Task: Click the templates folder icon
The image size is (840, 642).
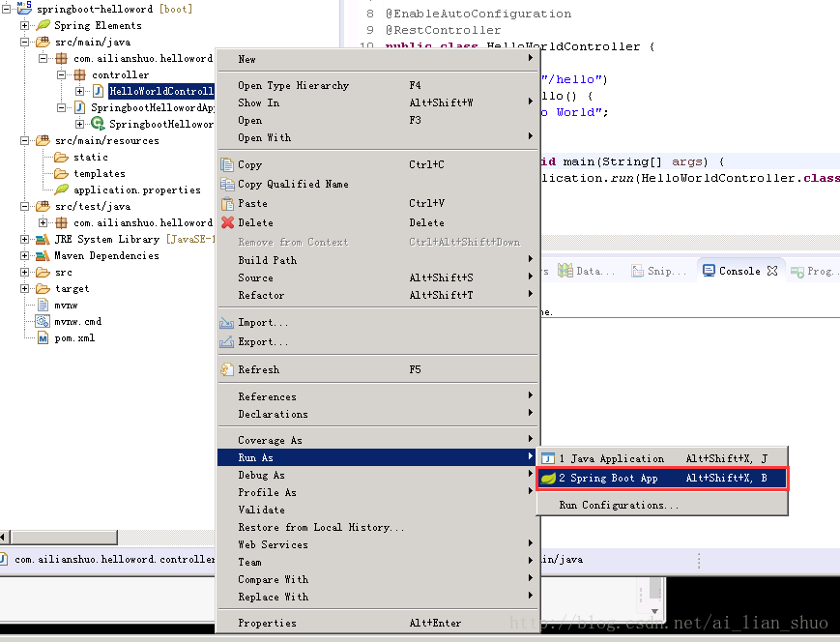Action: (x=62, y=174)
